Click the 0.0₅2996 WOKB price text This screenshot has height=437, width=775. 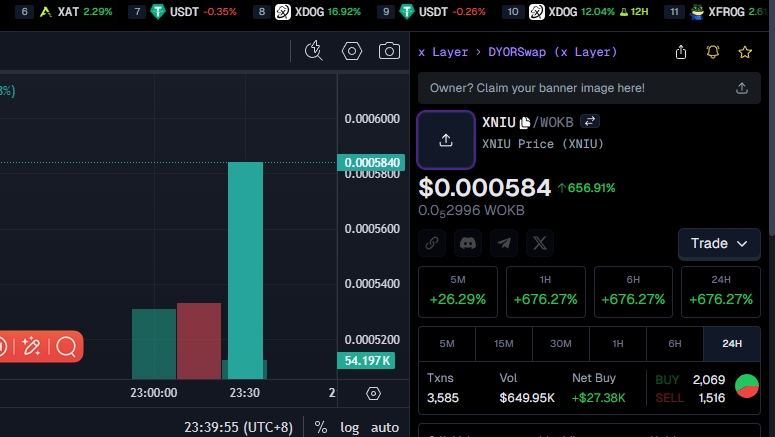[x=471, y=211]
